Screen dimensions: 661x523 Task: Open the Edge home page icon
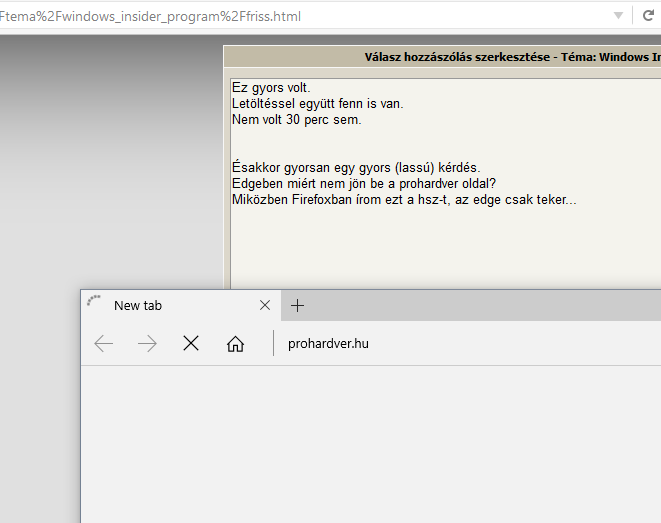(x=235, y=344)
